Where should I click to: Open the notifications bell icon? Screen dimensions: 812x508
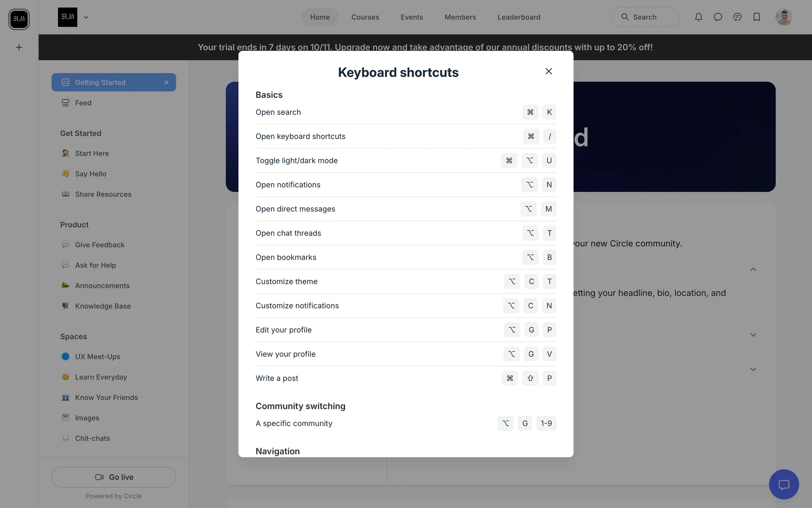(x=698, y=17)
